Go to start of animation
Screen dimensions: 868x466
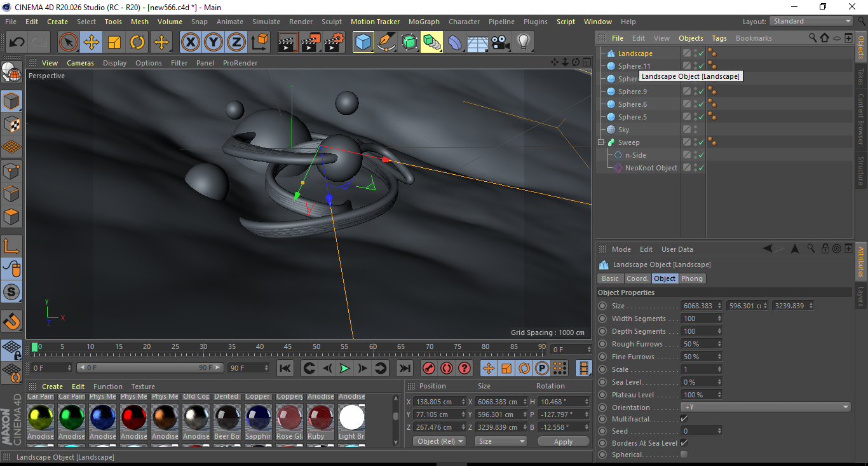[285, 368]
